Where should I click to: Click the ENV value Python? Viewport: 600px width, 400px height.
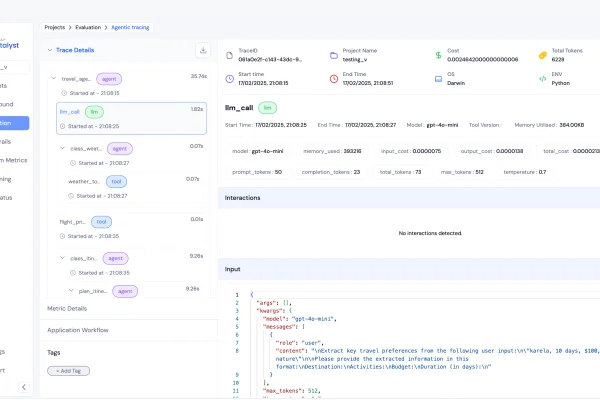(561, 83)
